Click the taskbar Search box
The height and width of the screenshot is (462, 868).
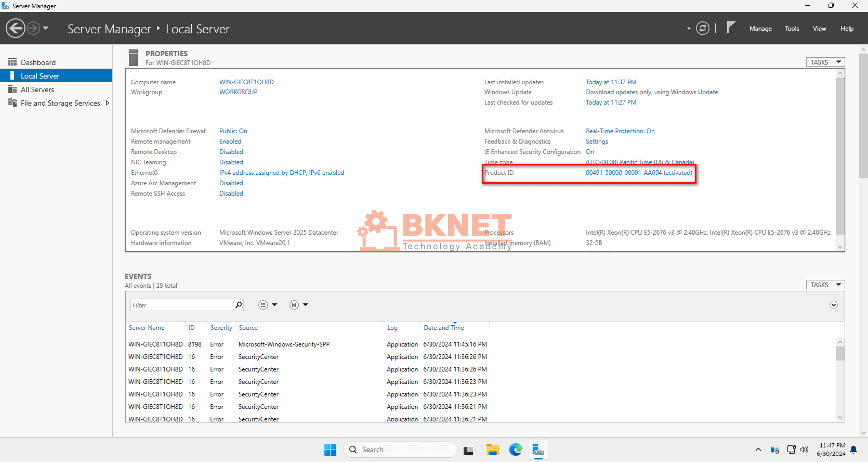pyautogui.click(x=400, y=450)
